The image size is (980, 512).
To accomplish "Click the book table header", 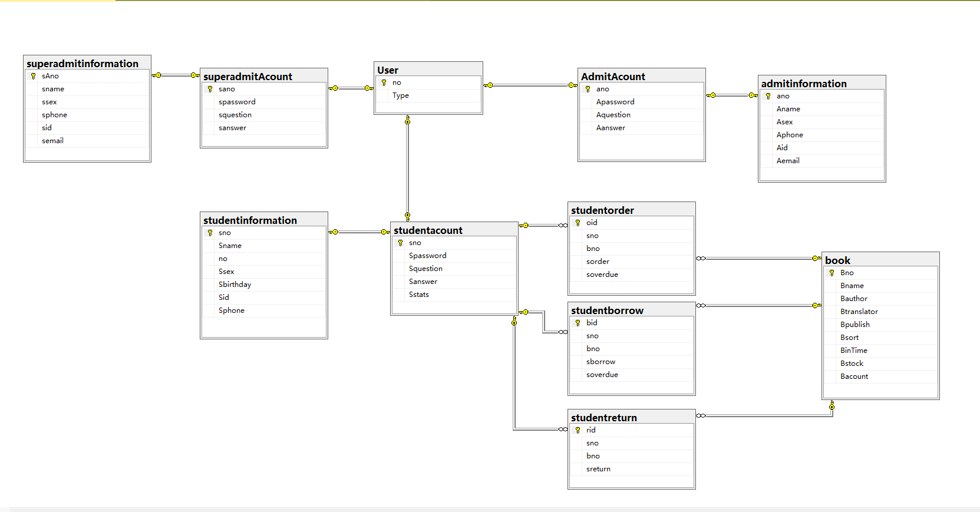I will click(880, 260).
